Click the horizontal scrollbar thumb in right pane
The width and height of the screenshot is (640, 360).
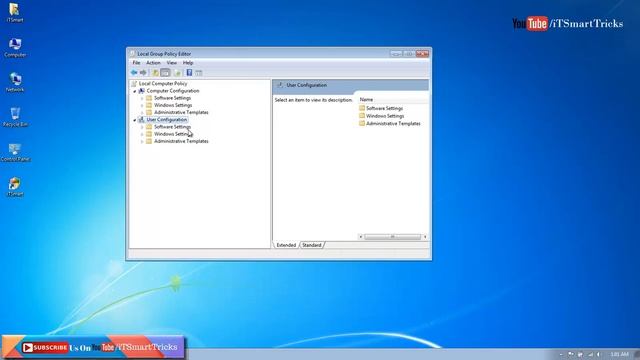coord(392,237)
